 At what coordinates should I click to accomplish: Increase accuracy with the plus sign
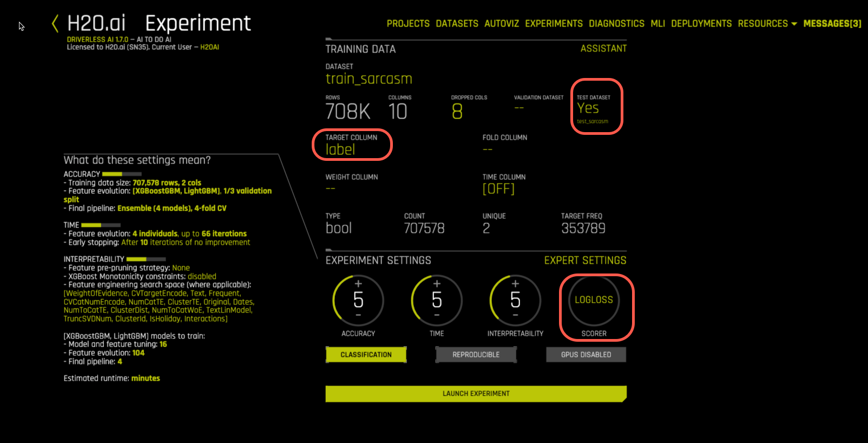(358, 283)
